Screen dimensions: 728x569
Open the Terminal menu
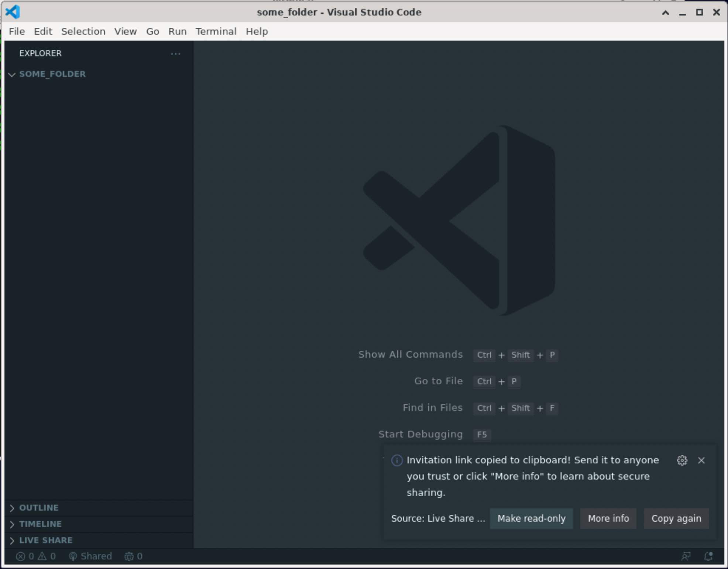click(216, 31)
